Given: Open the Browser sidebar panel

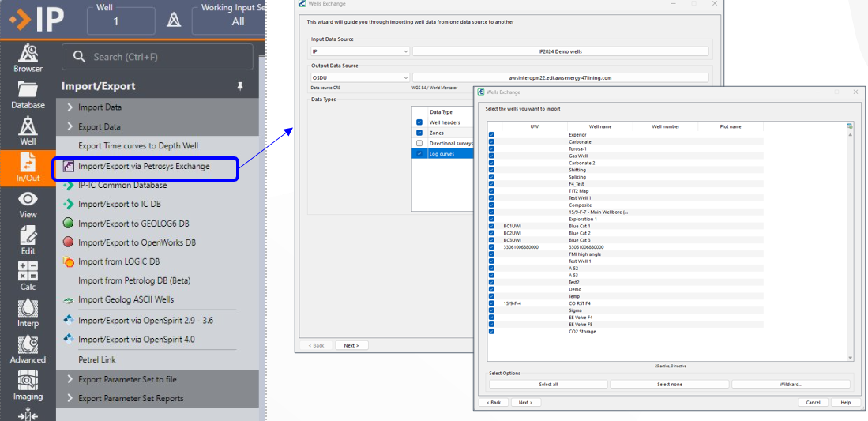Looking at the screenshot, I should 28,58.
